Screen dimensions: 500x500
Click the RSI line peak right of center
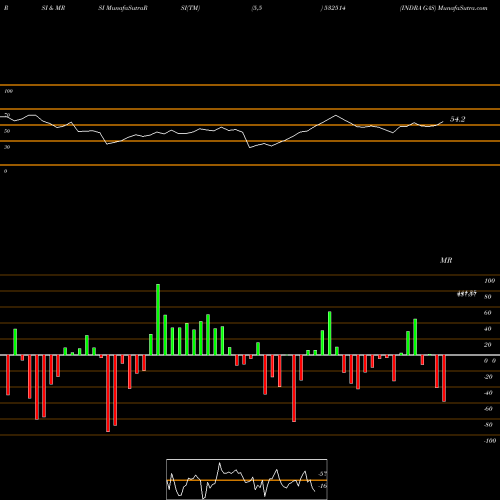point(335,115)
